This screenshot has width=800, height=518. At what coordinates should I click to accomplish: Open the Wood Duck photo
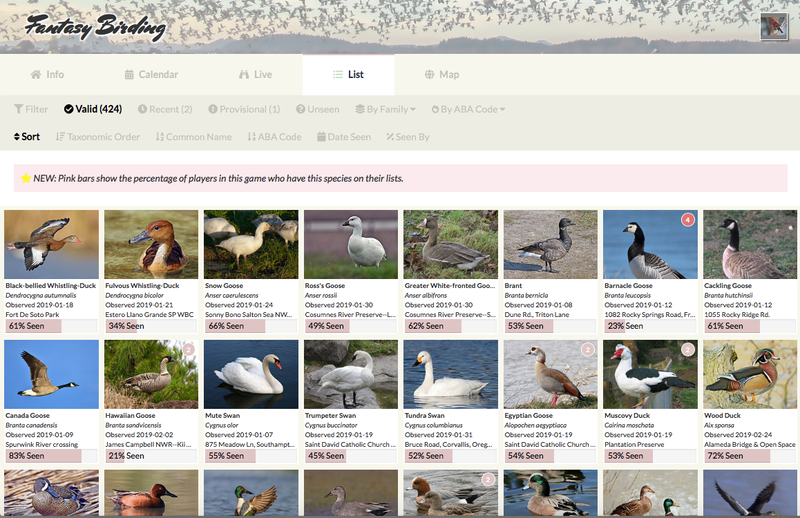coord(750,375)
